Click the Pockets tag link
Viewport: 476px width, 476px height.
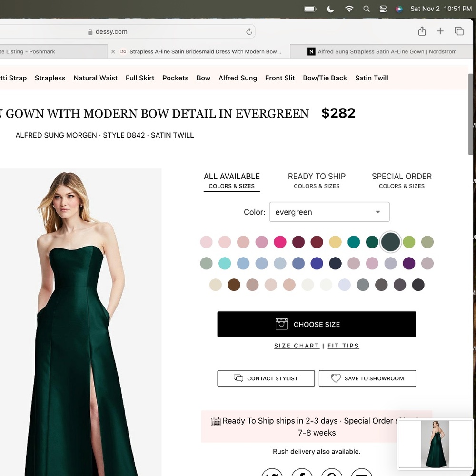[x=175, y=78]
